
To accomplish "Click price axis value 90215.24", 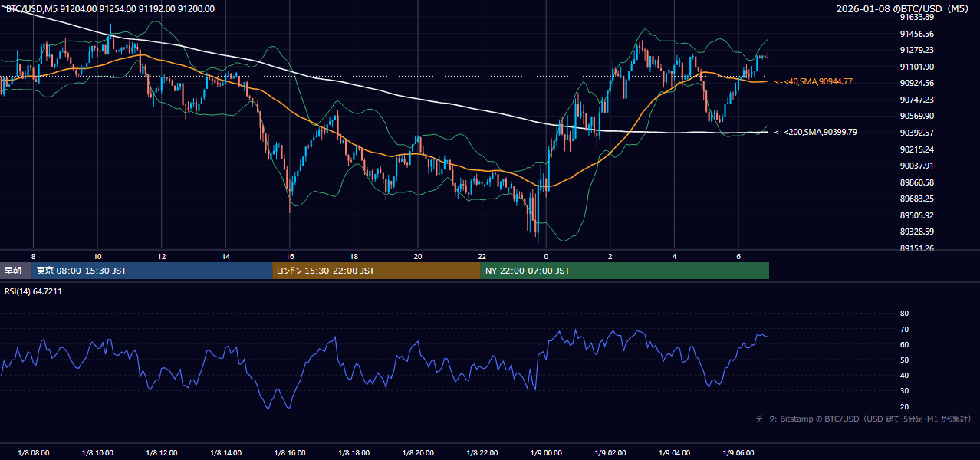I will 917,149.
